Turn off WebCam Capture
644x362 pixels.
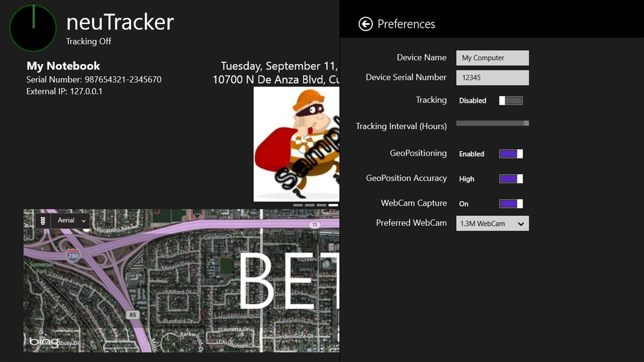pyautogui.click(x=511, y=203)
